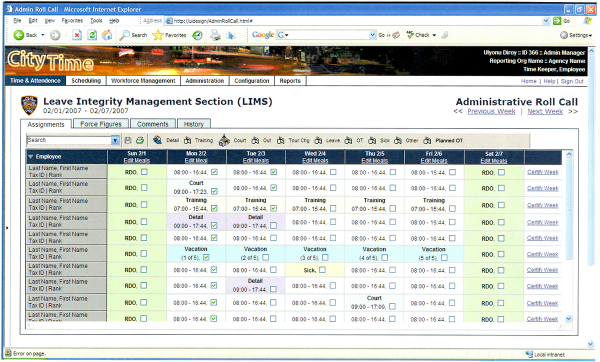The width and height of the screenshot is (600, 362).
Task: Click the save disk icon beside Search box
Action: pos(128,140)
